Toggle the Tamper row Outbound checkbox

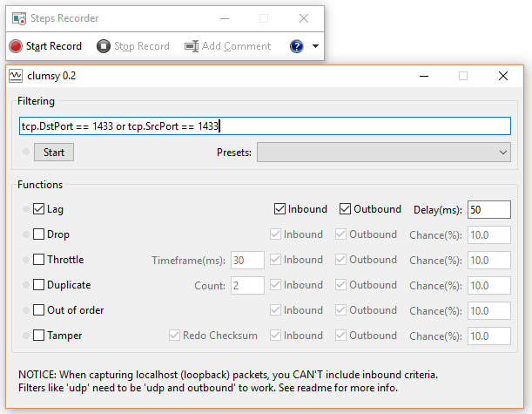point(340,336)
